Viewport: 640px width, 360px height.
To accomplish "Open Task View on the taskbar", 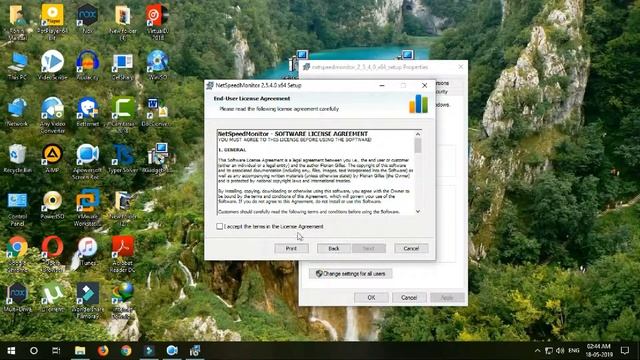I will [x=56, y=351].
